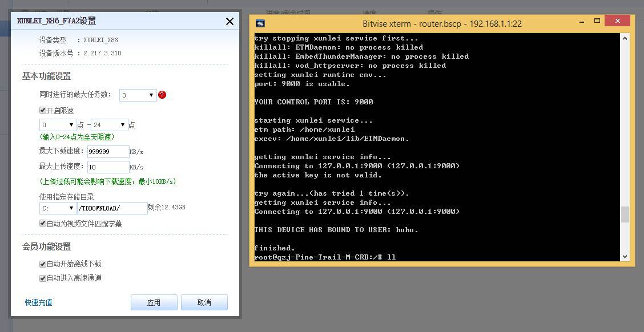The image size is (644, 332).
Task: Open the storage drive dropdown showing C:
Action: [58, 208]
